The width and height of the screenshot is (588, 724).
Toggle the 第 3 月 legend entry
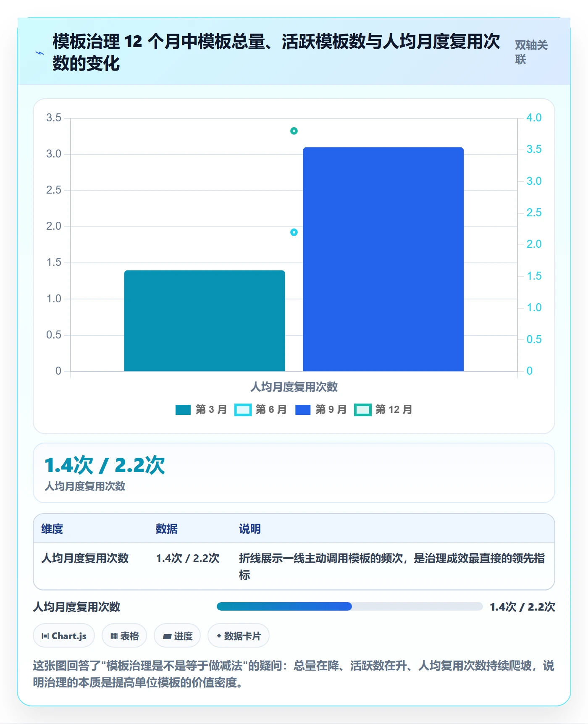coord(201,409)
